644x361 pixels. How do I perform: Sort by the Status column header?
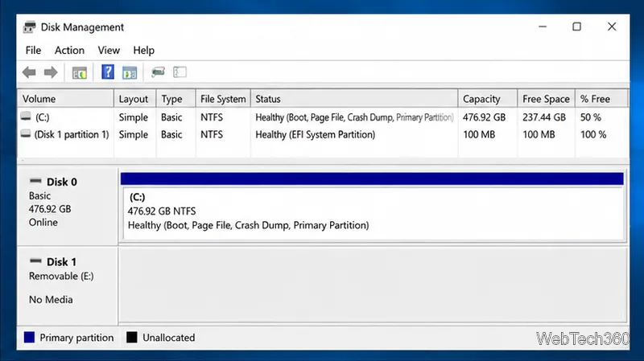[354, 99]
